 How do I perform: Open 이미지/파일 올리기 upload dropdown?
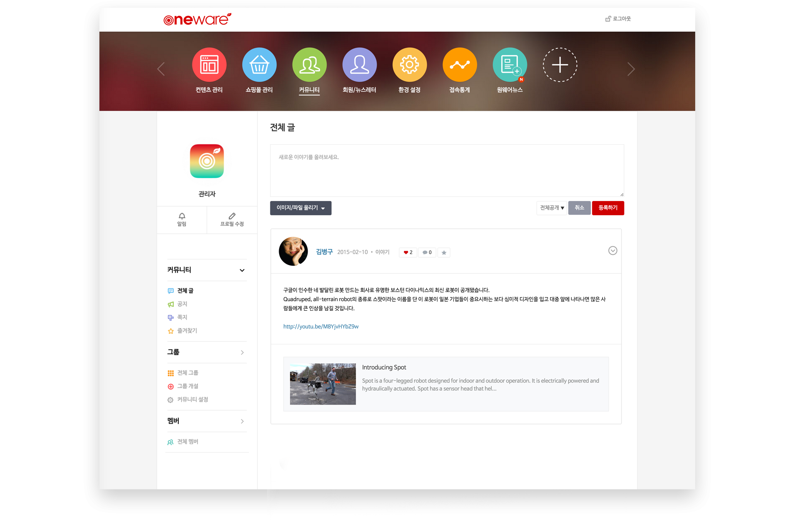point(301,208)
